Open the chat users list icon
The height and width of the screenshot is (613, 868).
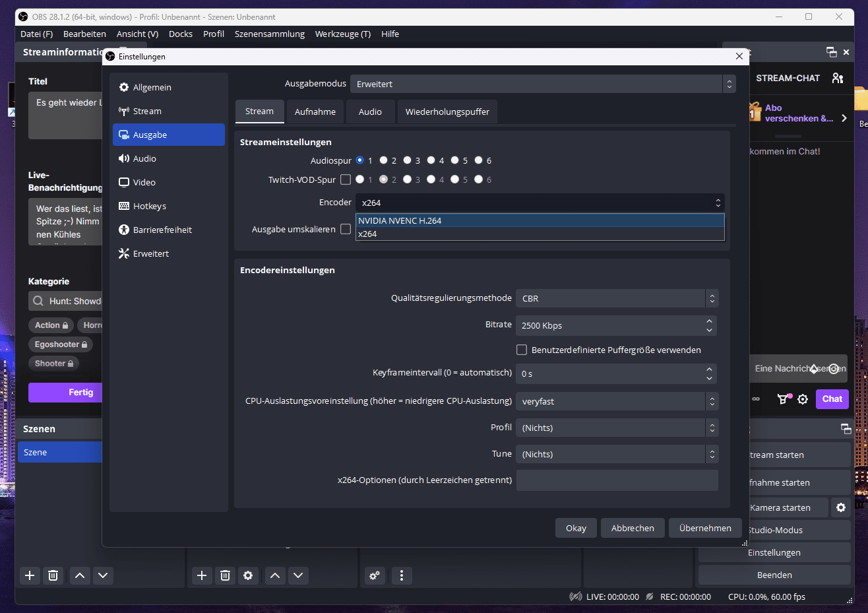(x=838, y=78)
